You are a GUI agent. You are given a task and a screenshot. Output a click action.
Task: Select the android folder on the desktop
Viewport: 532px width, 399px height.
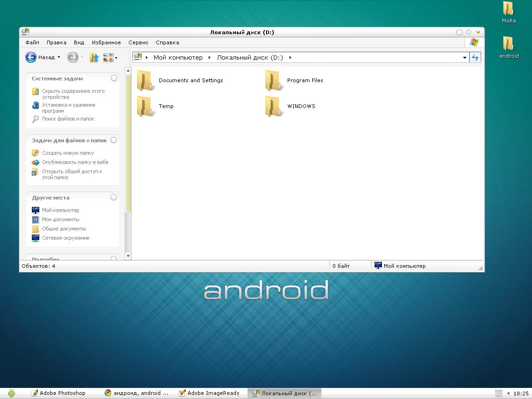point(509,48)
